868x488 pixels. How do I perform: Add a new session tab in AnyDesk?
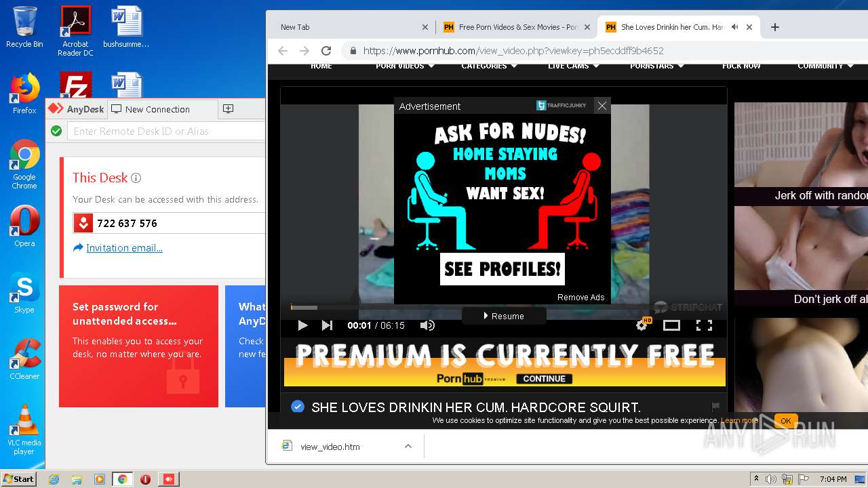229,109
